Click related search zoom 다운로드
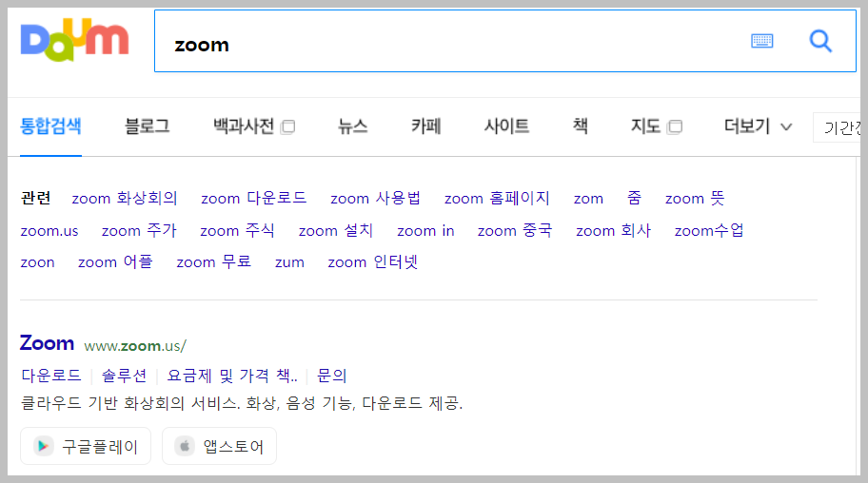The height and width of the screenshot is (483, 868). (253, 198)
